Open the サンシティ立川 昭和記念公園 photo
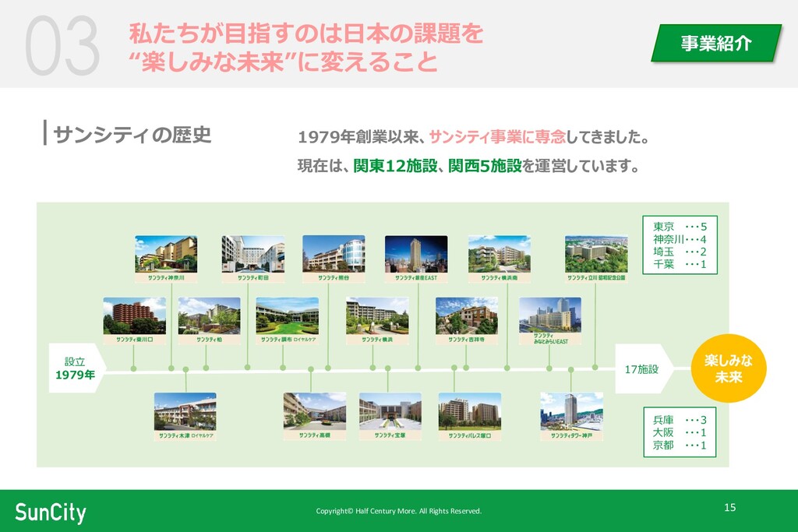Screen dimensions: 798x532 click(x=596, y=254)
